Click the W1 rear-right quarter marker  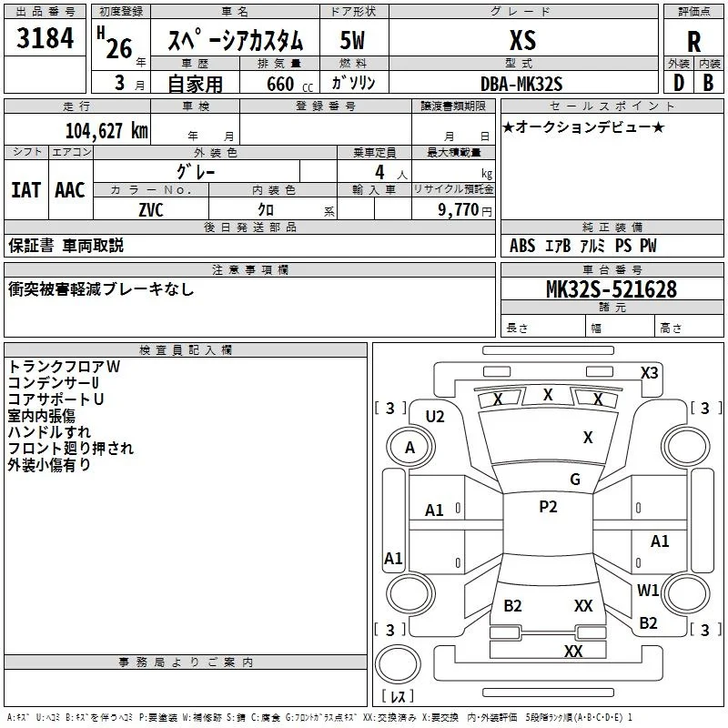coord(648,590)
